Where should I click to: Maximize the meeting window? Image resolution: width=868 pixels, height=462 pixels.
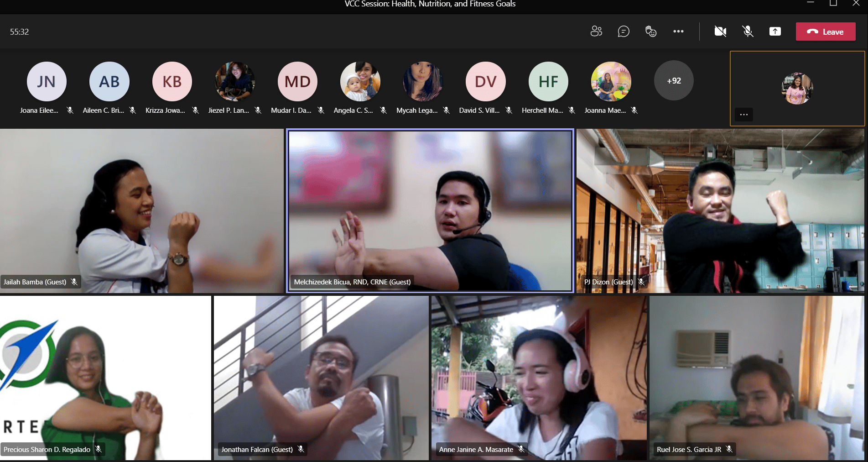(833, 3)
